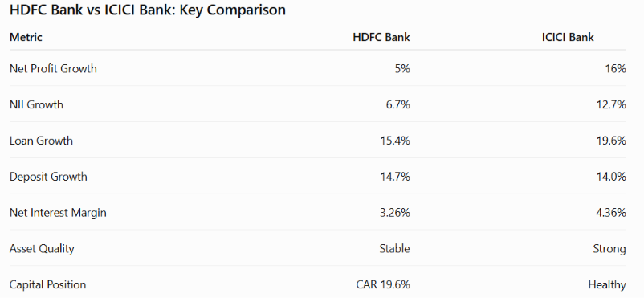The width and height of the screenshot is (644, 298).
Task: Click the CAR 19.6% cell
Action: (x=383, y=284)
